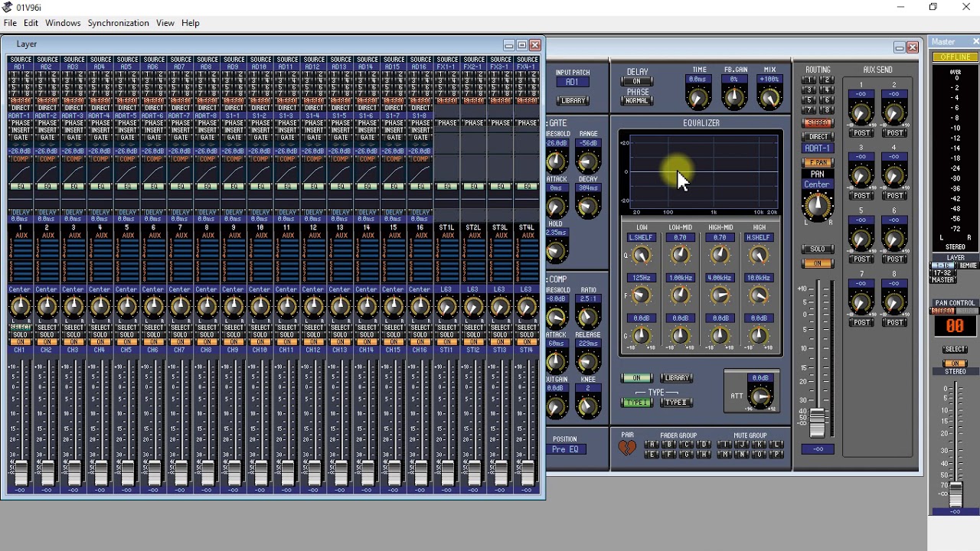Open CH2 ADAT-2 direct out selector

pos(47,116)
